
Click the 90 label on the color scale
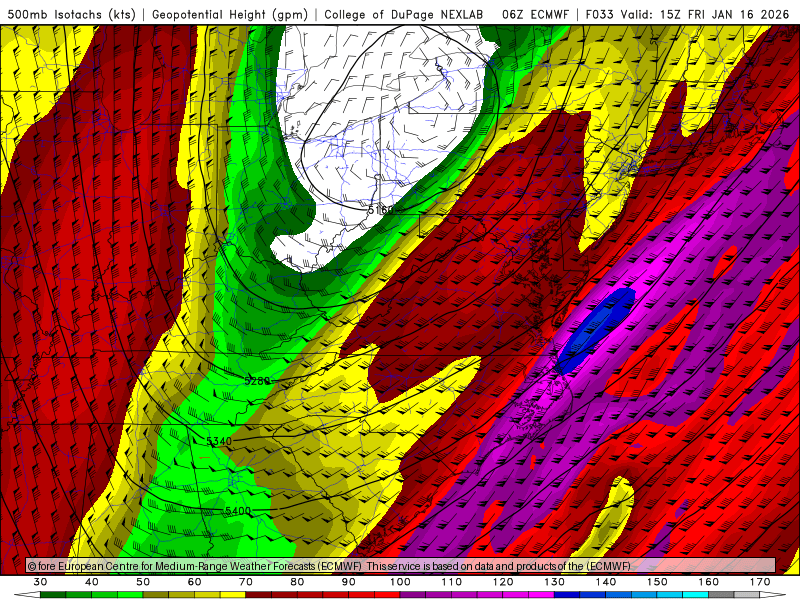(x=349, y=582)
